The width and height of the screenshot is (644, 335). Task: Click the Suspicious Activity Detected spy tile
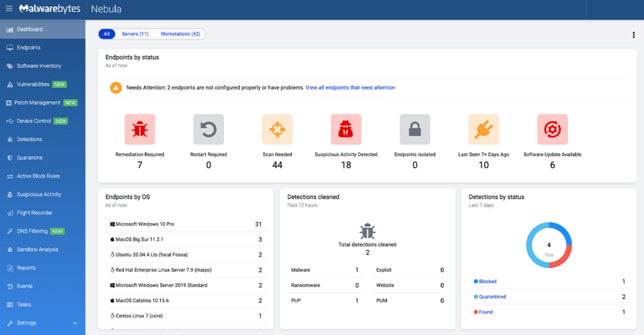[x=347, y=130]
